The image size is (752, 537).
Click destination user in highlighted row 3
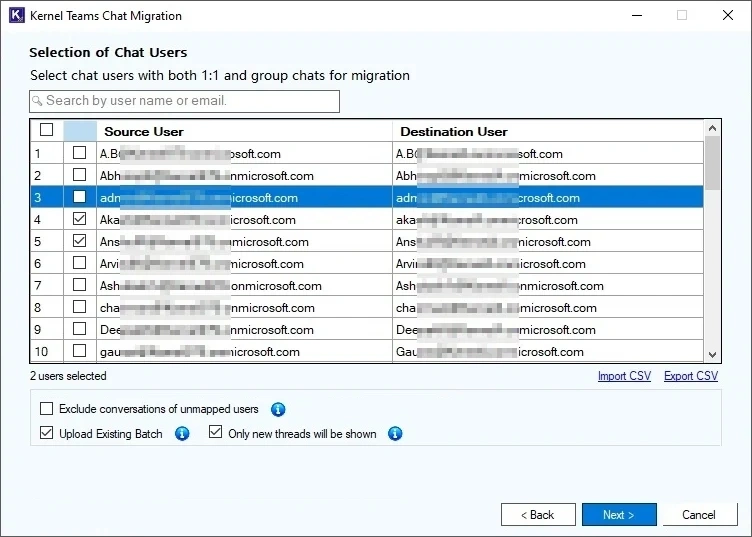(548, 198)
